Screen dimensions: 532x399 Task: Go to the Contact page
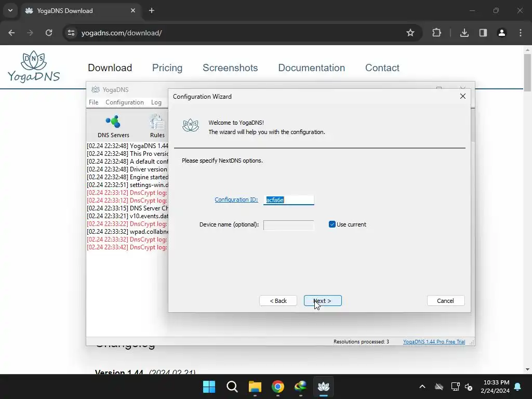[382, 68]
